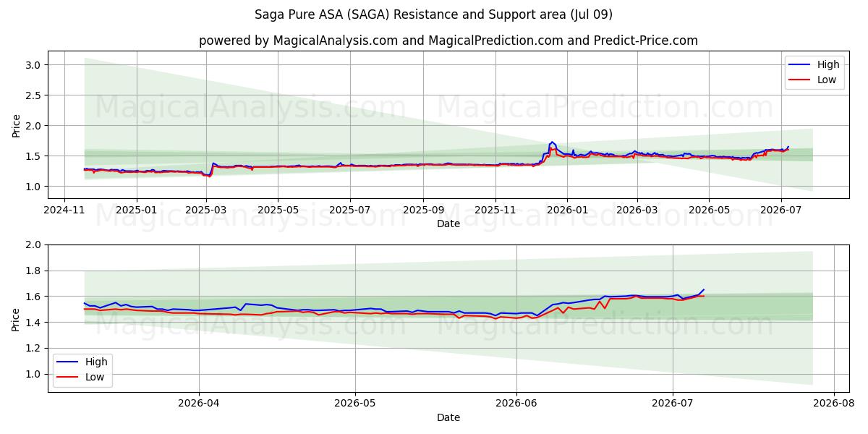Image resolution: width=868 pixels, height=434 pixels.
Task: Click the '1.6' price tick on bottom chart
Action: point(35,297)
